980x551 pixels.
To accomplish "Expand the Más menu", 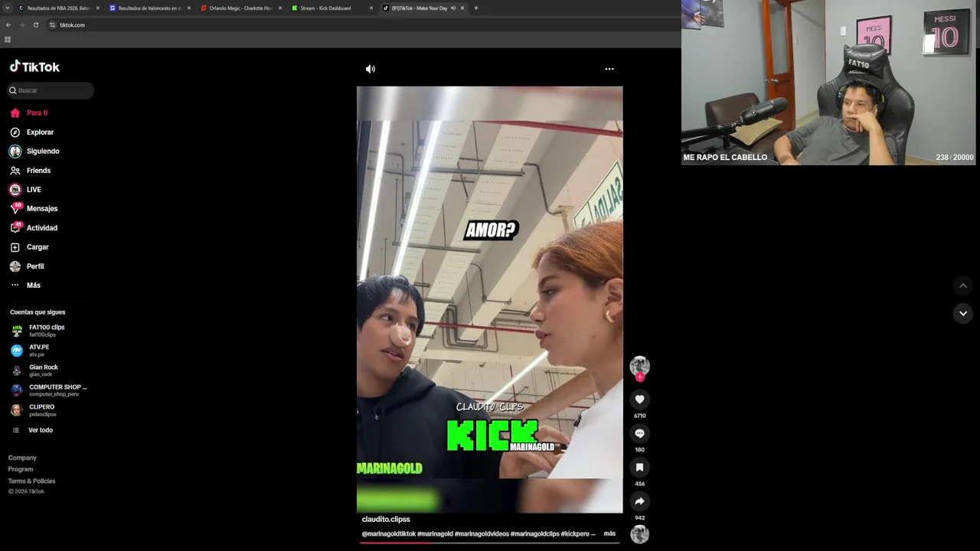I will [x=25, y=285].
